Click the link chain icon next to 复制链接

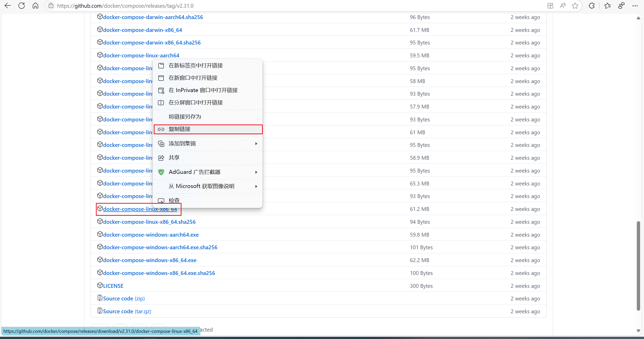click(161, 129)
